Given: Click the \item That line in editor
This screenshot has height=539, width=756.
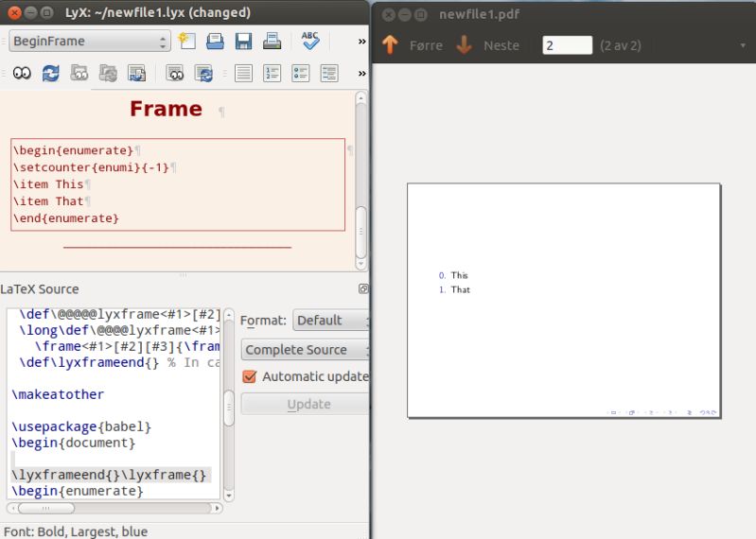Looking at the screenshot, I should [x=48, y=201].
